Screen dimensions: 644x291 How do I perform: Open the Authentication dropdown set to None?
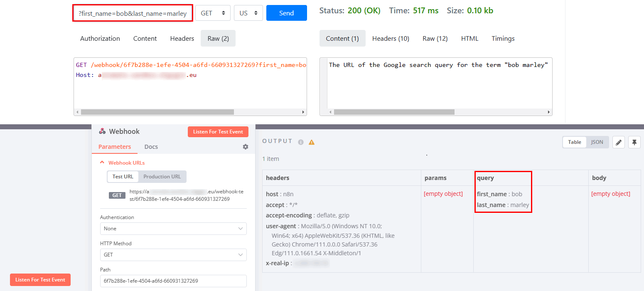pyautogui.click(x=173, y=228)
